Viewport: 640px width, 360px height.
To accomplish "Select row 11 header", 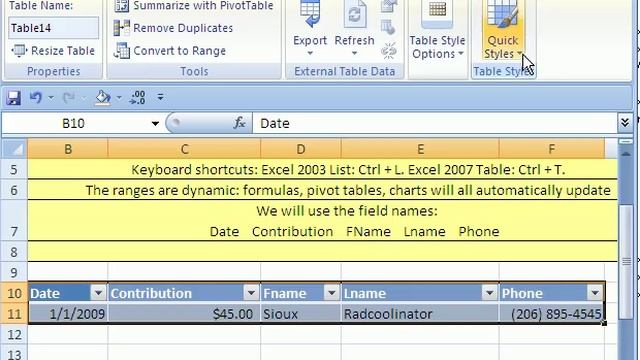I will pyautogui.click(x=14, y=313).
